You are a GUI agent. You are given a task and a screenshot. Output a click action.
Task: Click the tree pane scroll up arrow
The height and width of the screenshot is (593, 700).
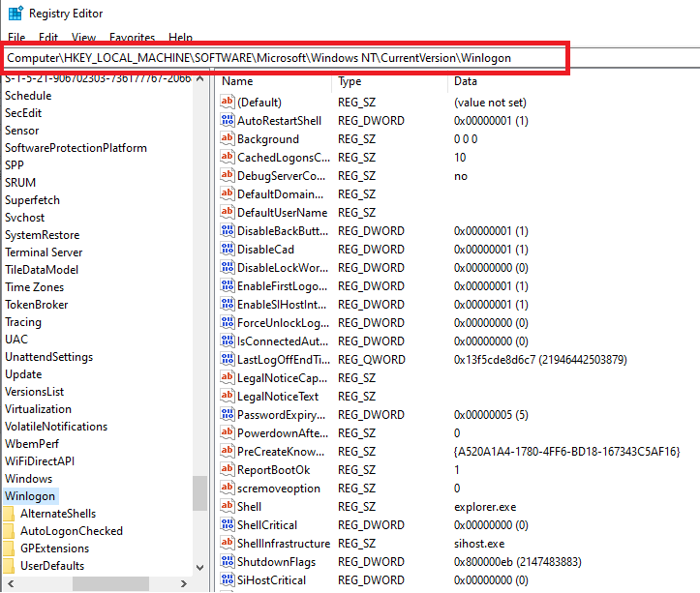(x=200, y=78)
